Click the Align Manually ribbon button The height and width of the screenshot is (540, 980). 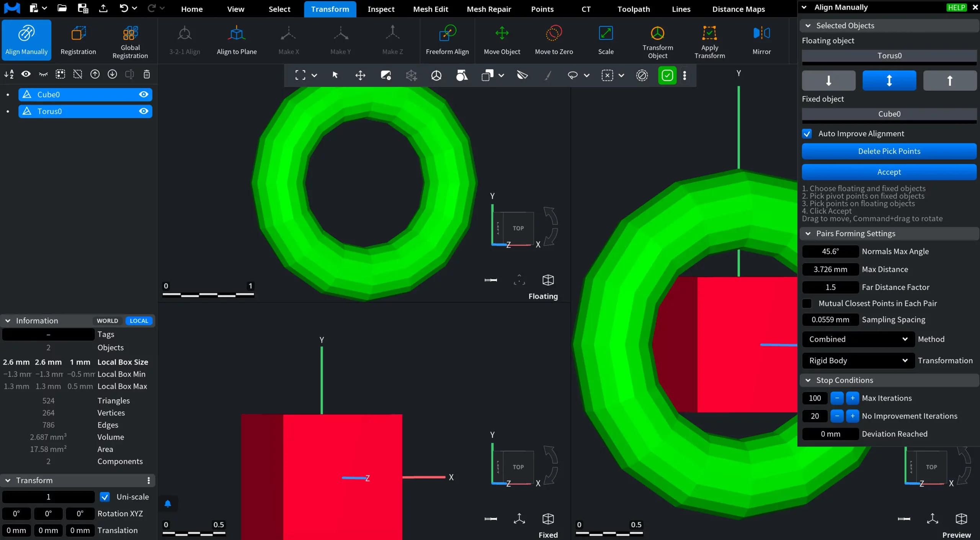[26, 40]
